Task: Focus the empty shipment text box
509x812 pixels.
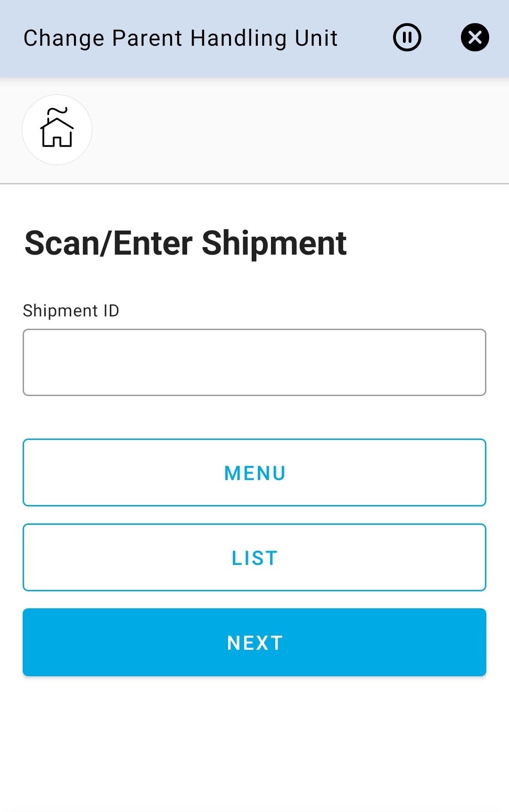Action: click(x=254, y=362)
